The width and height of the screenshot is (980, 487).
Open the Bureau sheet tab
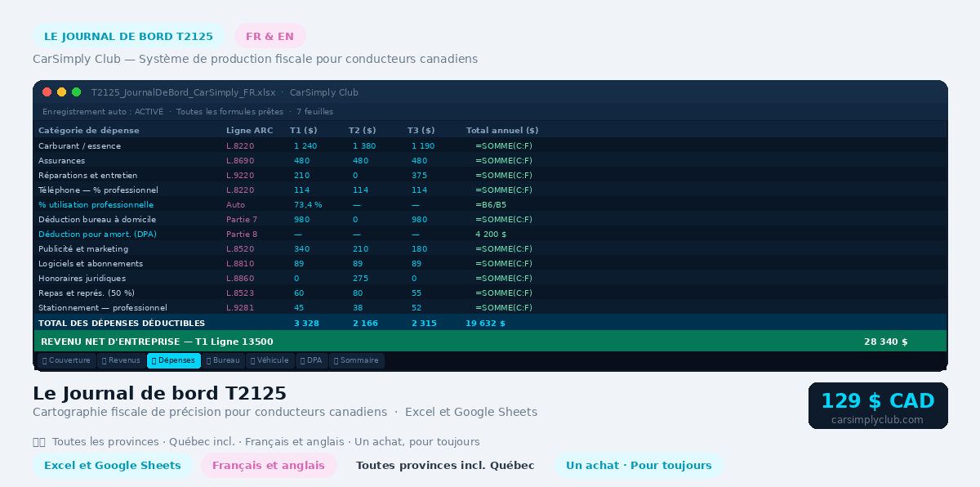tap(224, 360)
